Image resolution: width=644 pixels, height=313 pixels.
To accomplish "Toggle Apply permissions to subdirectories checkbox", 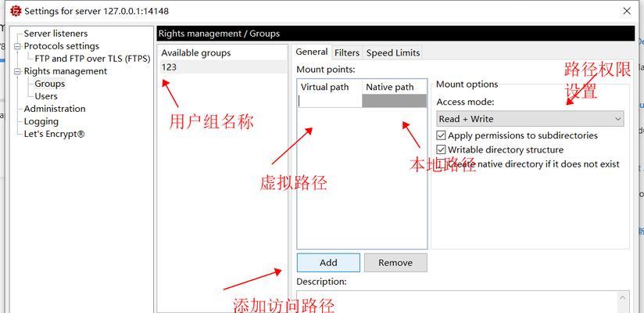I will tap(441, 135).
